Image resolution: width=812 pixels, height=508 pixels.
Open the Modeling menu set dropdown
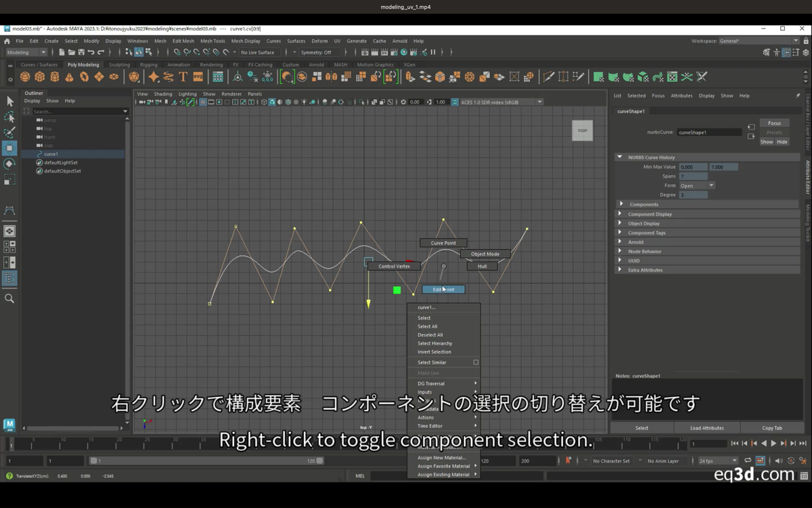26,52
